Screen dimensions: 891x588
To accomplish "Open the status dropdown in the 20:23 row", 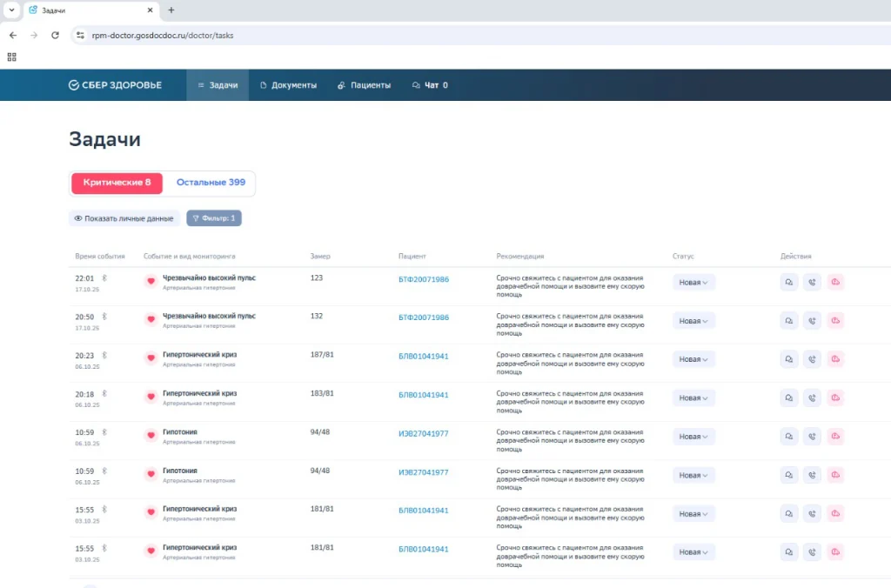I will 693,359.
